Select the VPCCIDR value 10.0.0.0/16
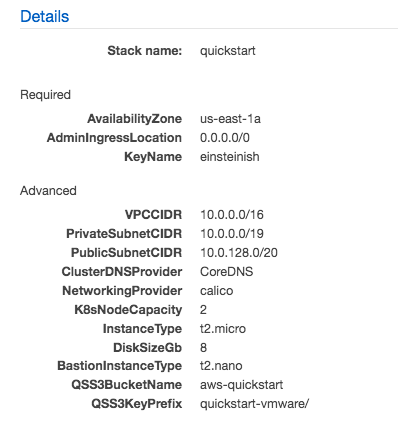 [x=232, y=215]
